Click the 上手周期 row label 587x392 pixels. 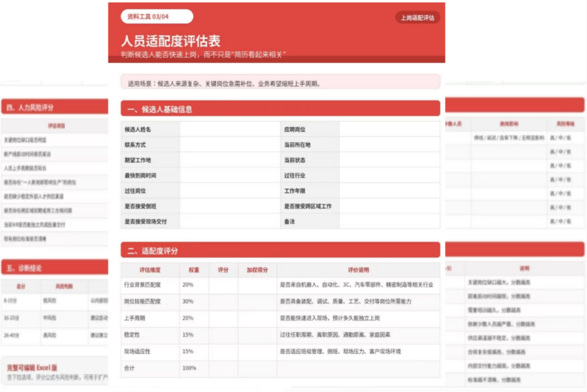134,318
